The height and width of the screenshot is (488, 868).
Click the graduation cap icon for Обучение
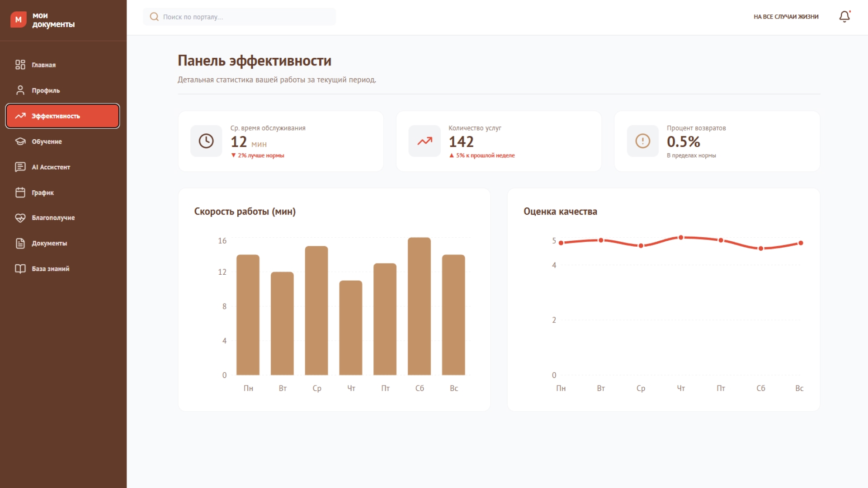coord(20,141)
